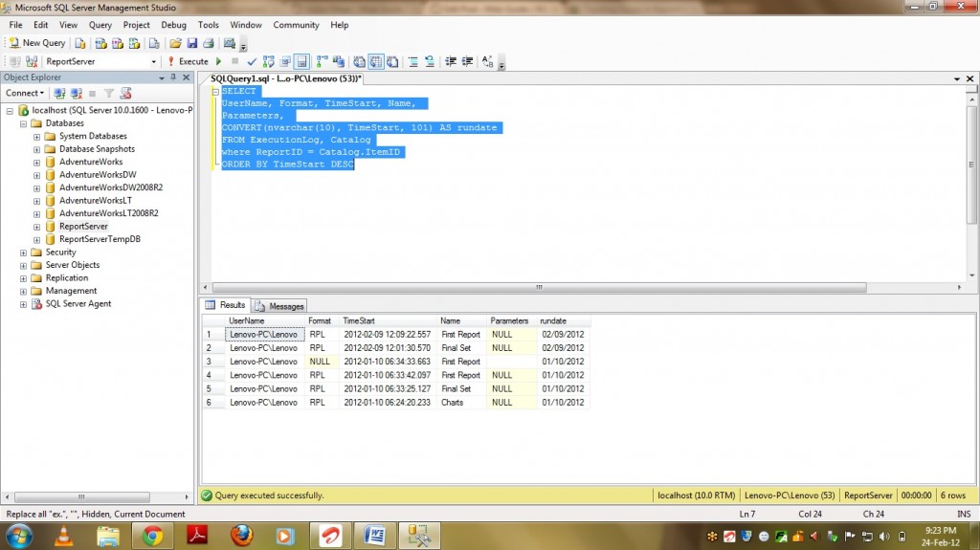Expand the AdventureWorks database node
Screen dimensions: 980x550
tap(37, 162)
